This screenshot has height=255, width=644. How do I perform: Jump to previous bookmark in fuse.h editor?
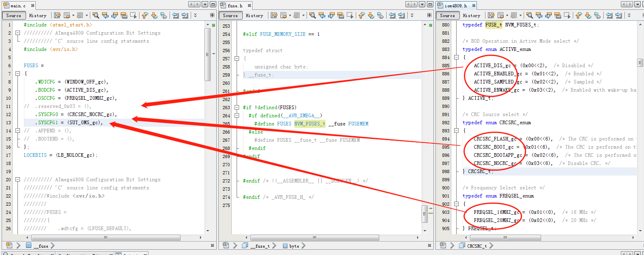click(x=361, y=15)
